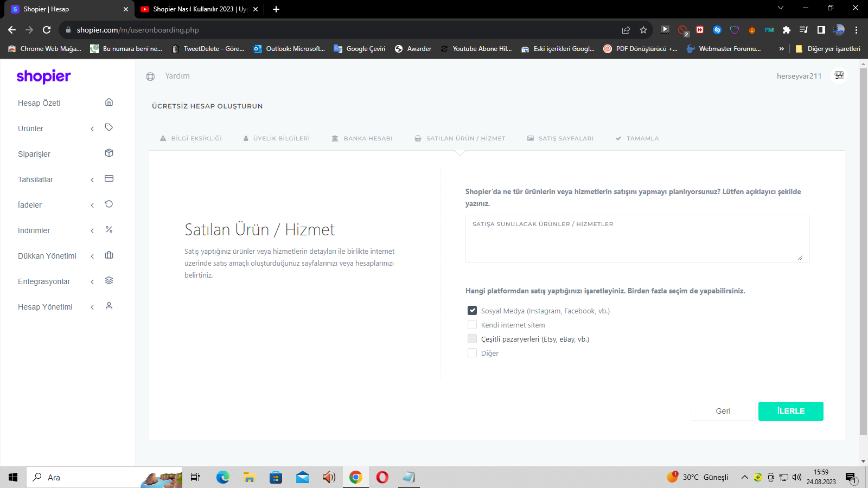The height and width of the screenshot is (488, 868).
Task: Switch to Tamamla step tab
Action: (637, 138)
